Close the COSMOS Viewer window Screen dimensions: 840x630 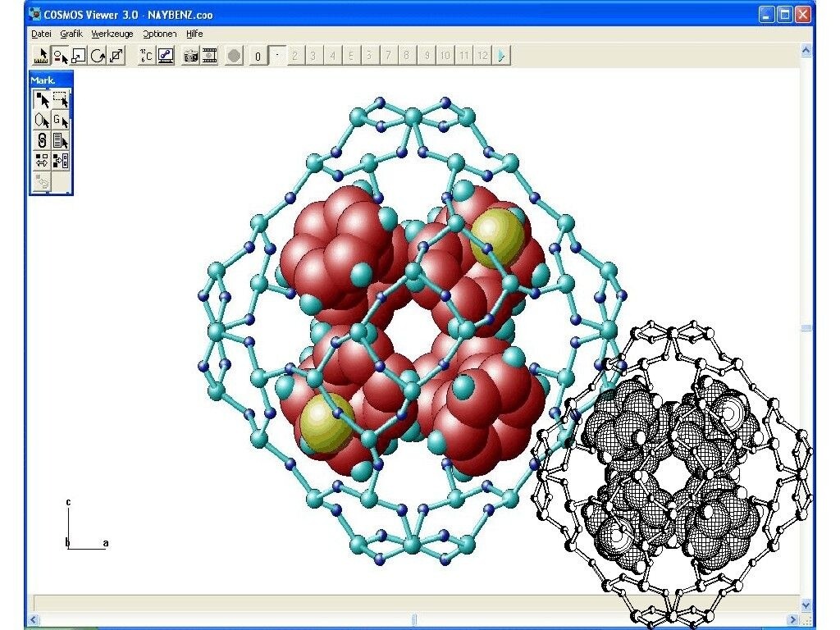coord(803,15)
